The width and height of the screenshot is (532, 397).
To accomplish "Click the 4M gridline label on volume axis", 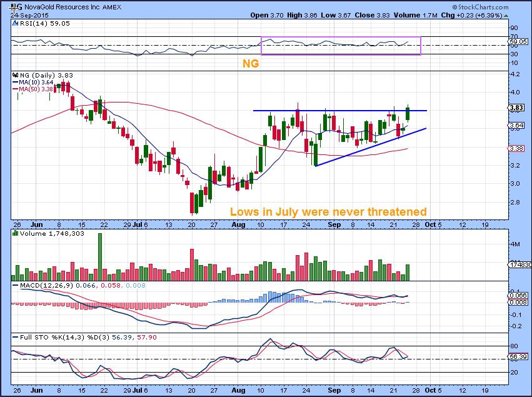I will tap(514, 244).
